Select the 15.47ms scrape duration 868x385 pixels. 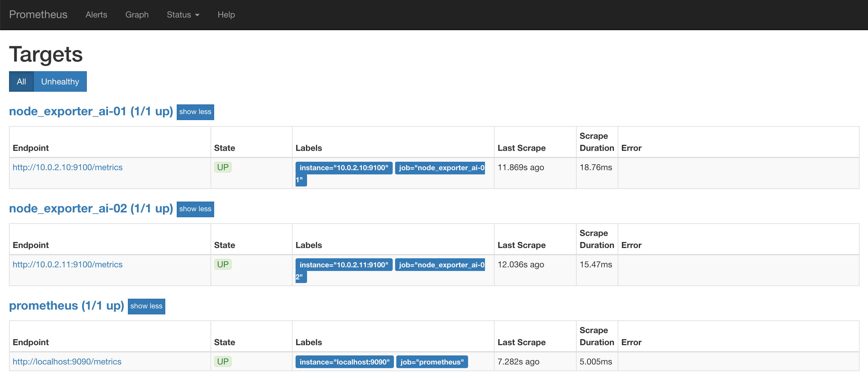596,264
